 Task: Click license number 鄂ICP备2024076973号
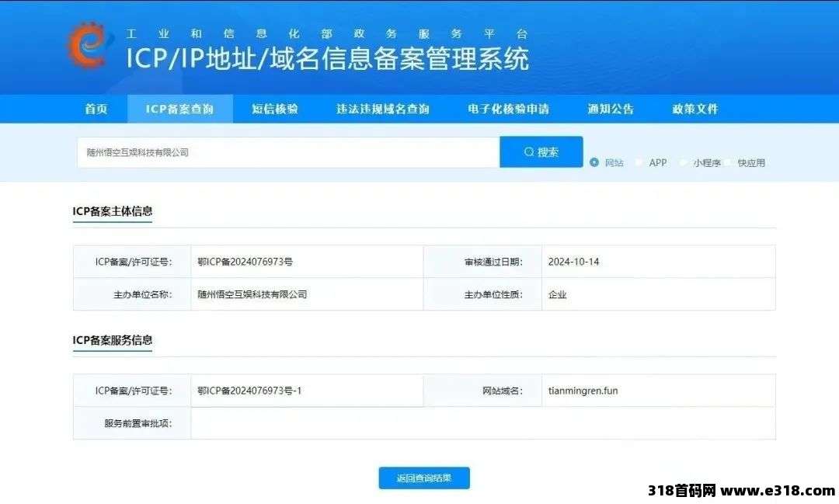245,262
